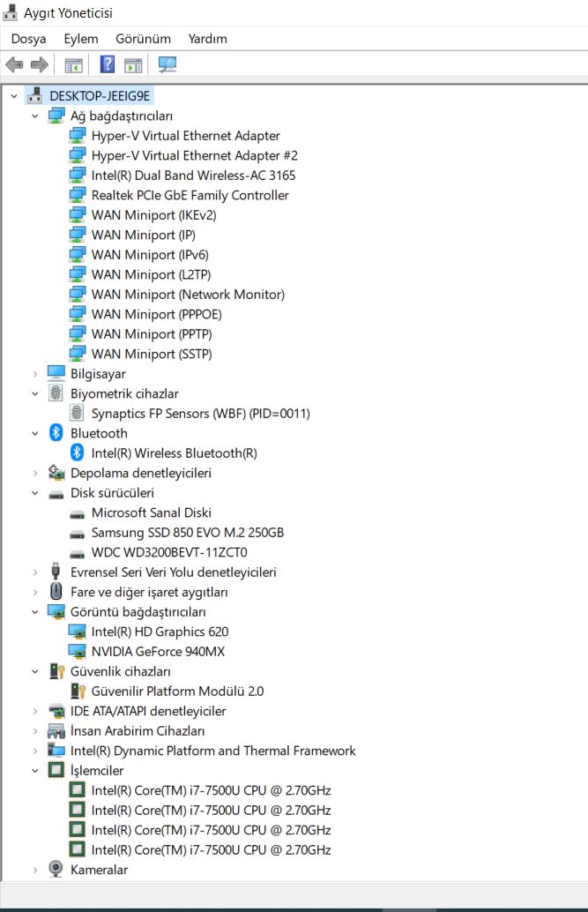The height and width of the screenshot is (912, 588).
Task: Click the Forward arrow toolbar icon
Action: [x=40, y=64]
